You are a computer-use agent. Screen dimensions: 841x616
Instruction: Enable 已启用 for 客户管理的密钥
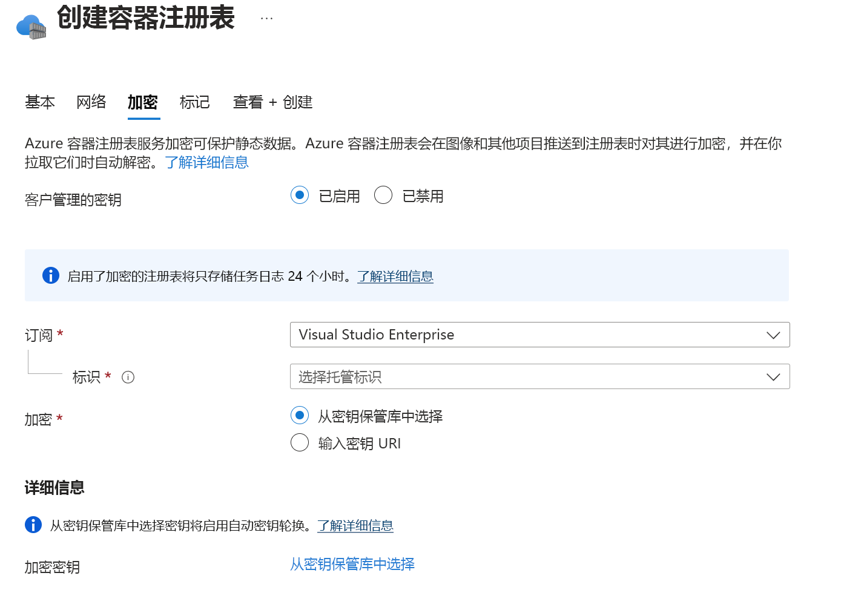coord(300,195)
